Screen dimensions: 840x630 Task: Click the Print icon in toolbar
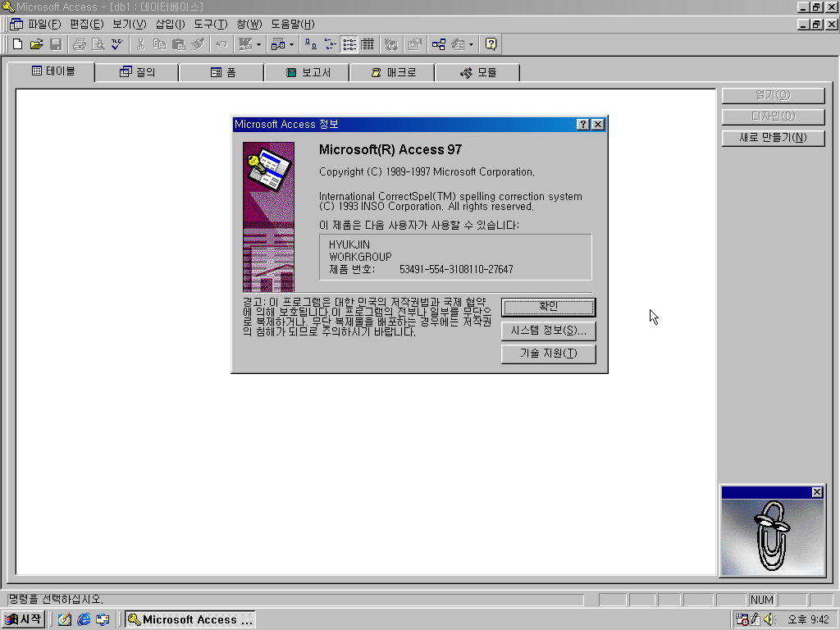(x=80, y=44)
